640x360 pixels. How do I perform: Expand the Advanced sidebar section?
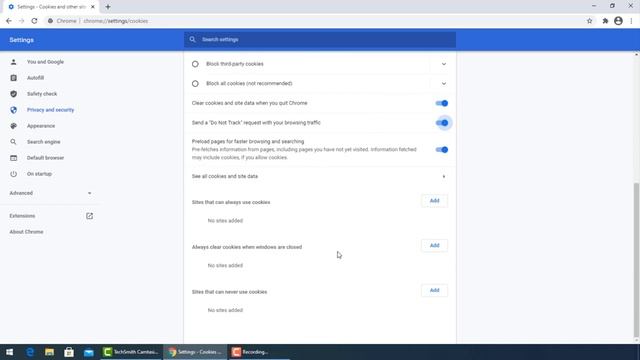(x=51, y=193)
